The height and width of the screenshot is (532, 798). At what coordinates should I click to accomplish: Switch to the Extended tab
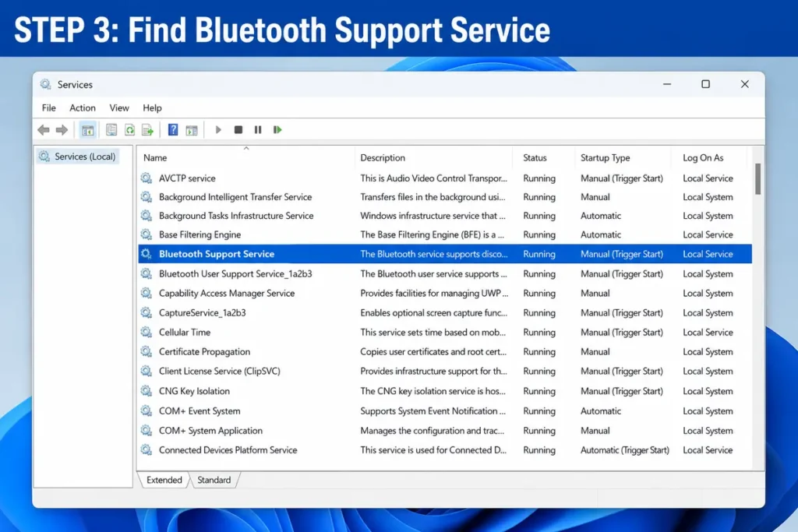pos(164,480)
